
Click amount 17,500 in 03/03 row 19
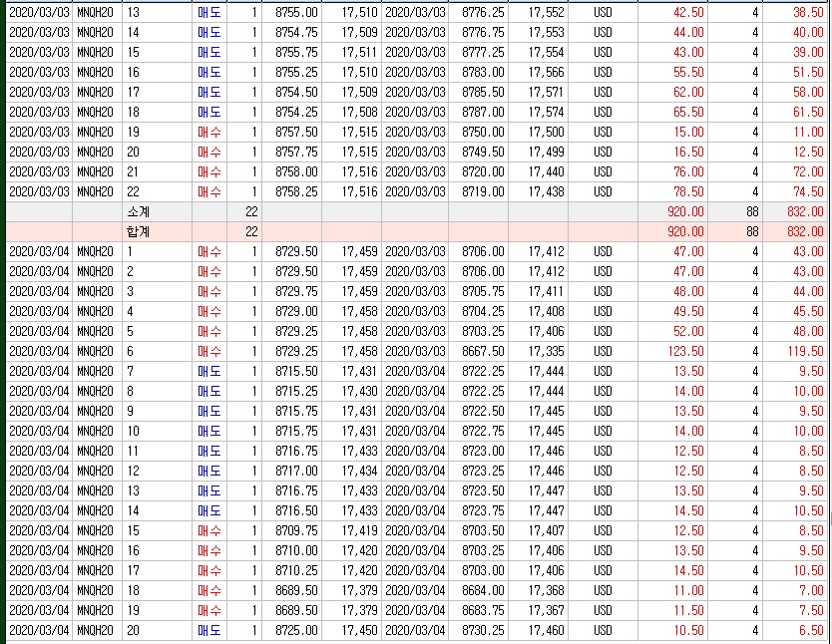[546, 132]
